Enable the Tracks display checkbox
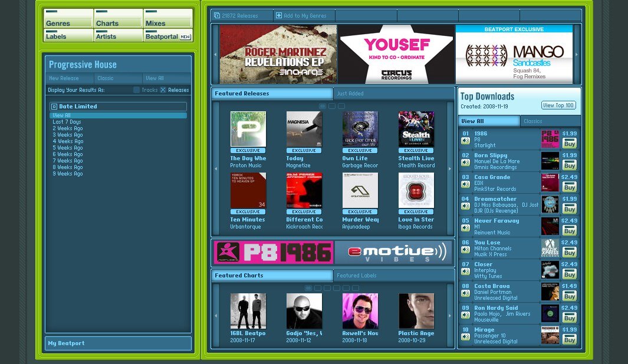Viewport: 628px width, 364px height. coord(137,90)
